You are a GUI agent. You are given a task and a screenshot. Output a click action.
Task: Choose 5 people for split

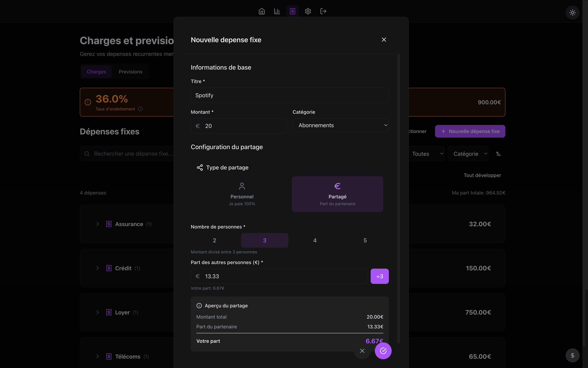[365, 240]
